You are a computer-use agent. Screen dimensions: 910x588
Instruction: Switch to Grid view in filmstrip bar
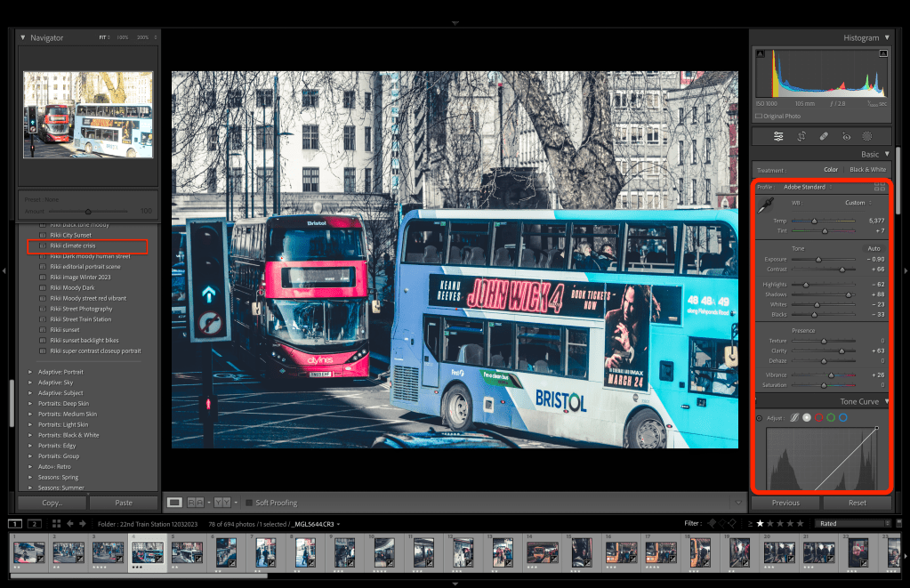[x=56, y=524]
